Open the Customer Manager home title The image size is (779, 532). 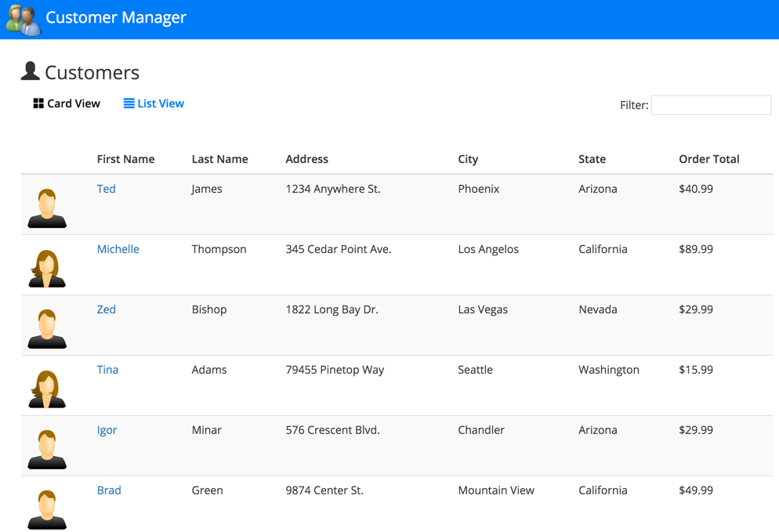click(x=116, y=17)
